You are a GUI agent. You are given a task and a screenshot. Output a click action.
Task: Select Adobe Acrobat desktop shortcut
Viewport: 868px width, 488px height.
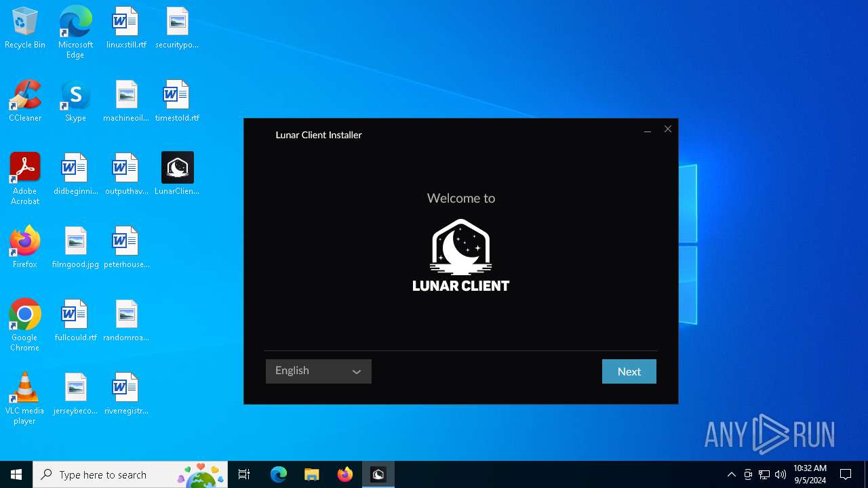tap(25, 178)
